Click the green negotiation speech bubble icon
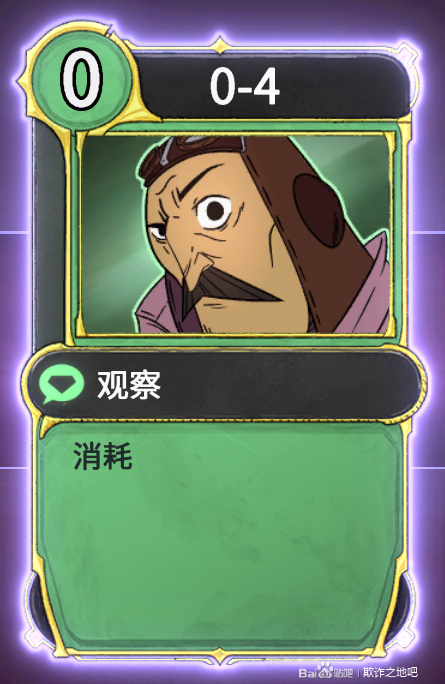This screenshot has height=684, width=445. [x=61, y=384]
